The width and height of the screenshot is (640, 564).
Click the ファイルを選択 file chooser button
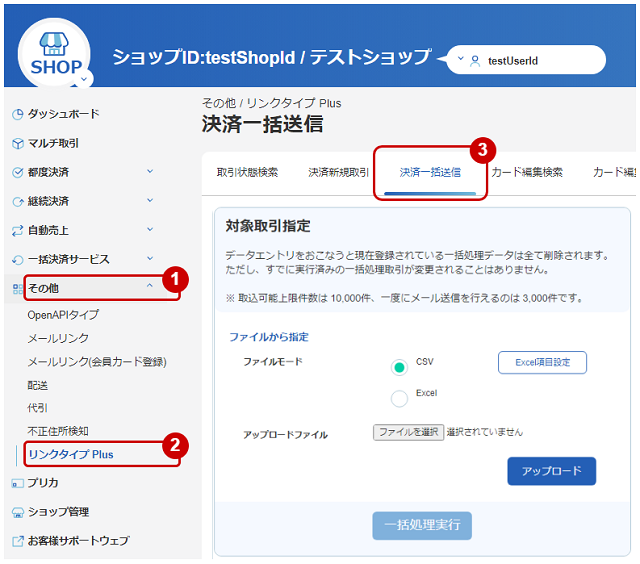pyautogui.click(x=408, y=432)
